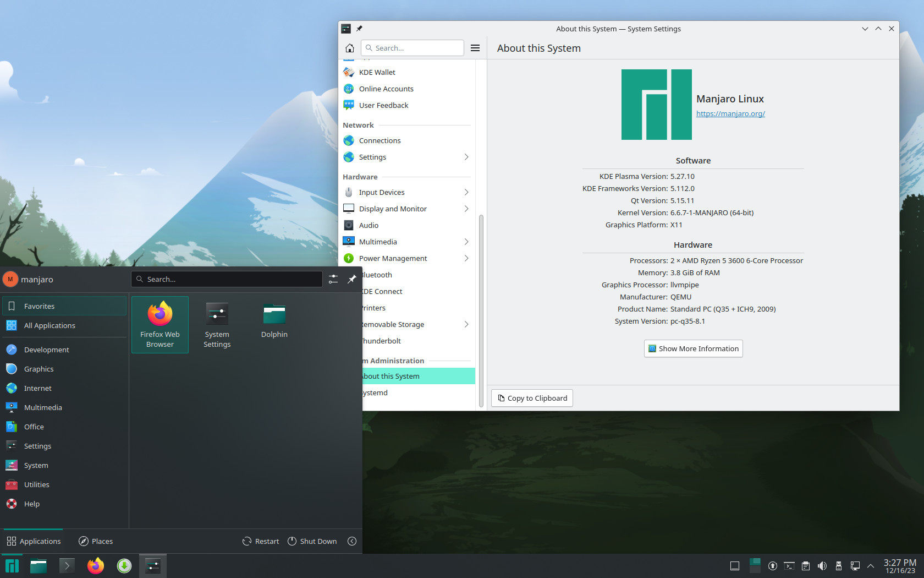Viewport: 924px width, 578px height.
Task: Open the clipboard tray icon
Action: (806, 566)
